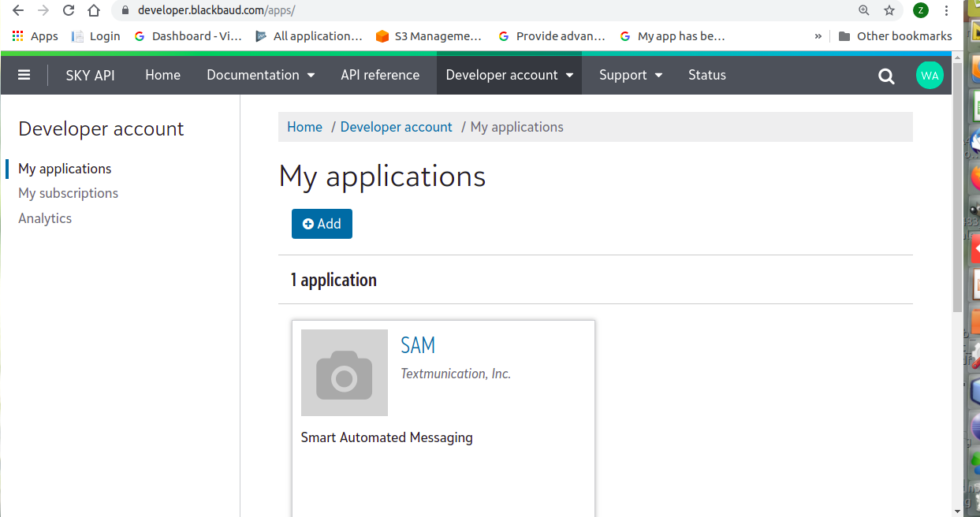
Task: Open the Chrome three-dot menu
Action: tap(947, 10)
